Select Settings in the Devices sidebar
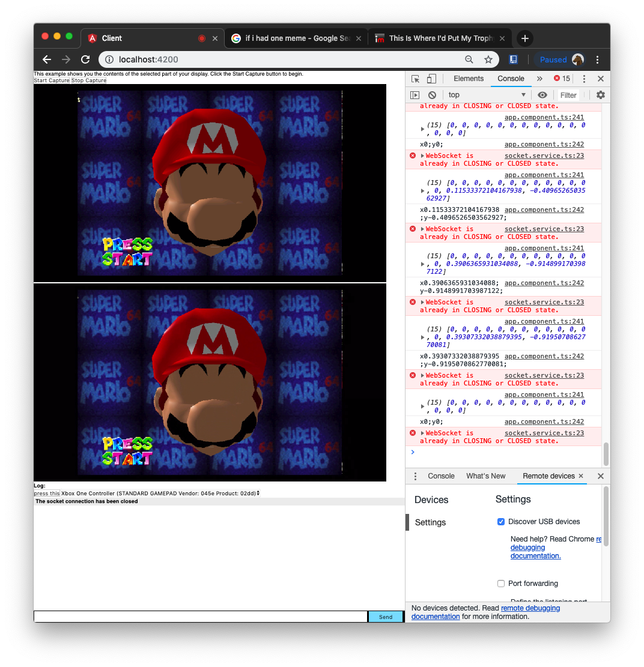The image size is (644, 667). point(430,522)
